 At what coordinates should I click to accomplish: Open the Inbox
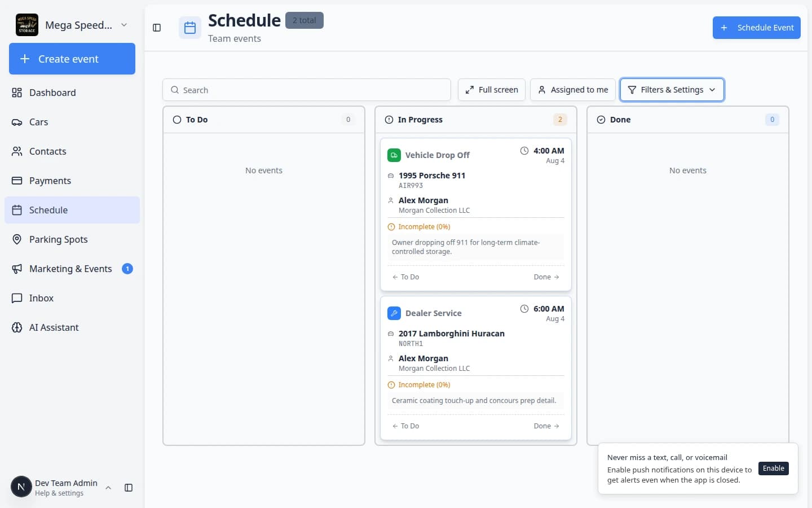[72, 298]
